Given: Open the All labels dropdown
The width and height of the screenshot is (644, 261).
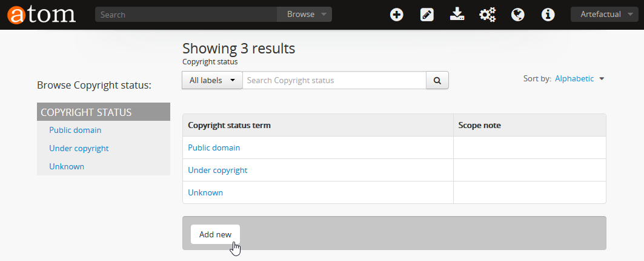Looking at the screenshot, I should point(212,80).
